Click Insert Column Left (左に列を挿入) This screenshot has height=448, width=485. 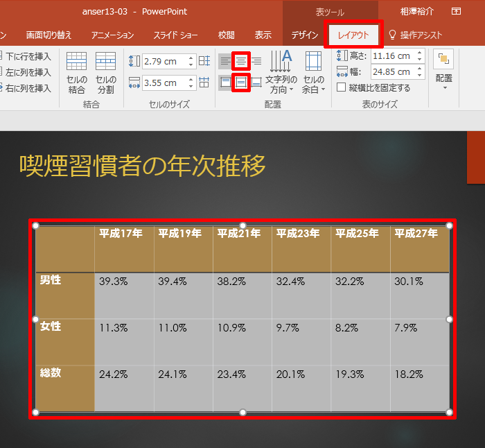[26, 72]
